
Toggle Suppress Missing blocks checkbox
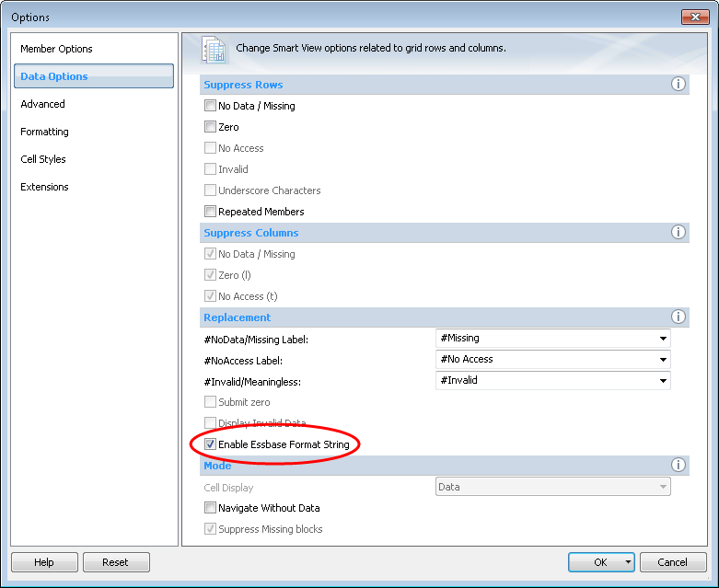point(210,529)
